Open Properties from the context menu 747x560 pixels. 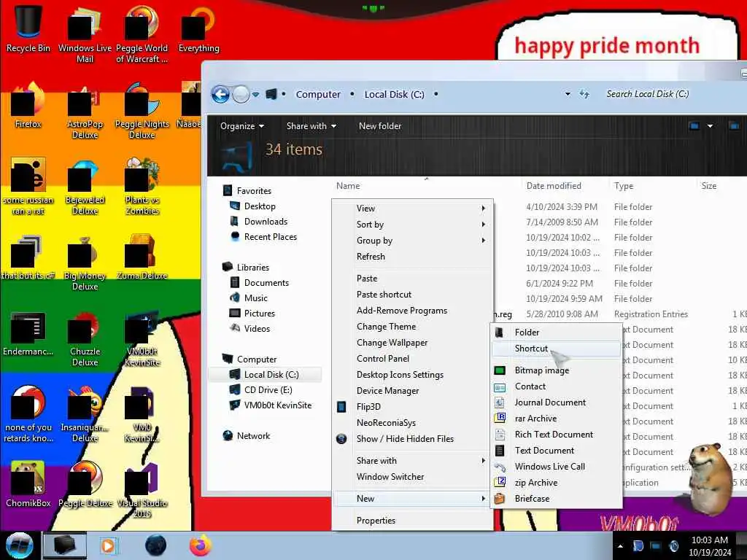click(412, 521)
